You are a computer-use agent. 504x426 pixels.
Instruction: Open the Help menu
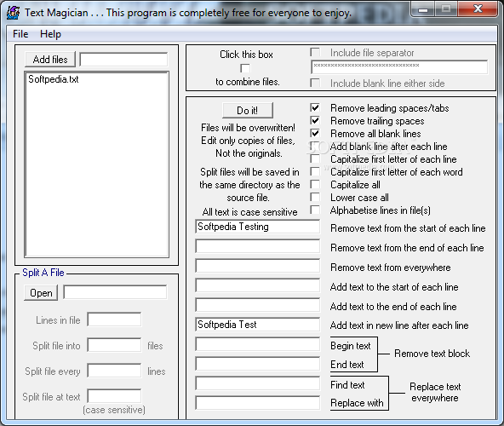pos(50,34)
